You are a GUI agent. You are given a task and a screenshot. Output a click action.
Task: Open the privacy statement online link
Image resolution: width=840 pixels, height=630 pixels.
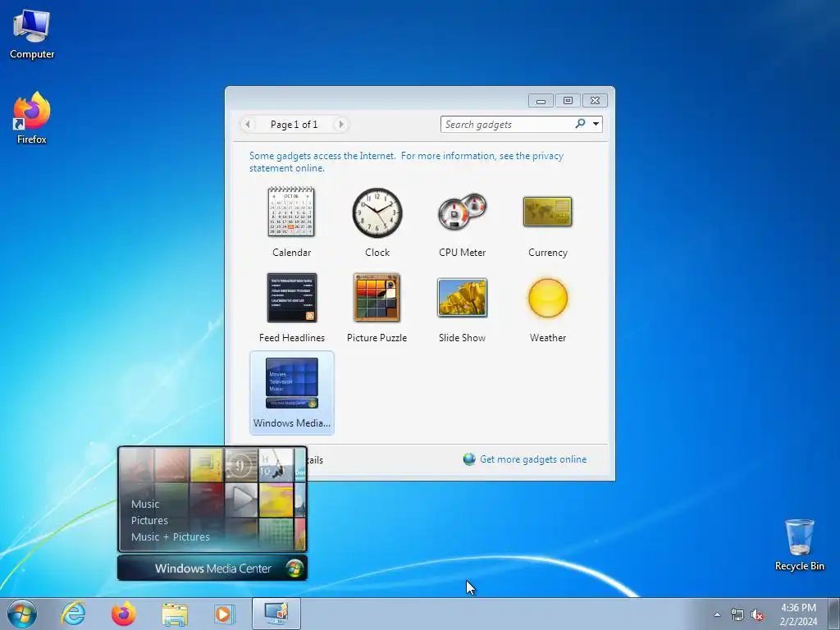coord(406,162)
